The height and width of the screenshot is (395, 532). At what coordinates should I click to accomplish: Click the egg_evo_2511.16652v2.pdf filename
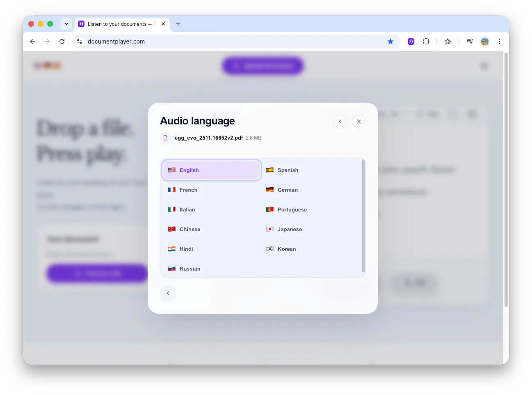pyautogui.click(x=209, y=138)
